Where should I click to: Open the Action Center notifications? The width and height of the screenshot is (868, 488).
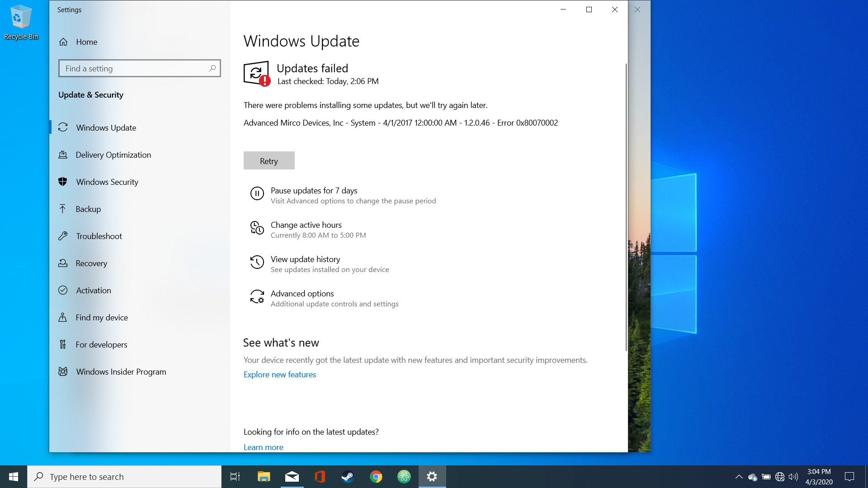click(x=849, y=477)
